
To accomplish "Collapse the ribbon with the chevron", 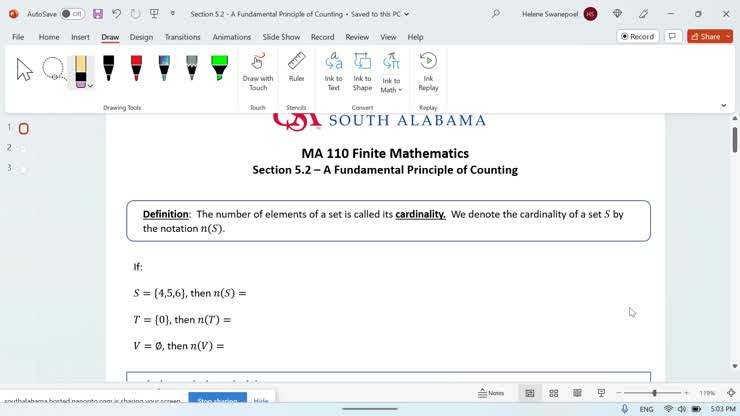I will point(723,105).
